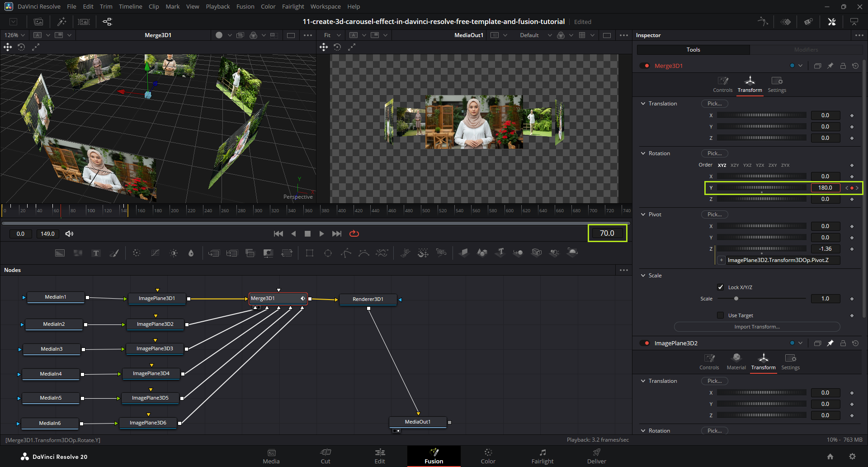Lock the Merge3D1 node controls
The height and width of the screenshot is (467, 868).
843,66
